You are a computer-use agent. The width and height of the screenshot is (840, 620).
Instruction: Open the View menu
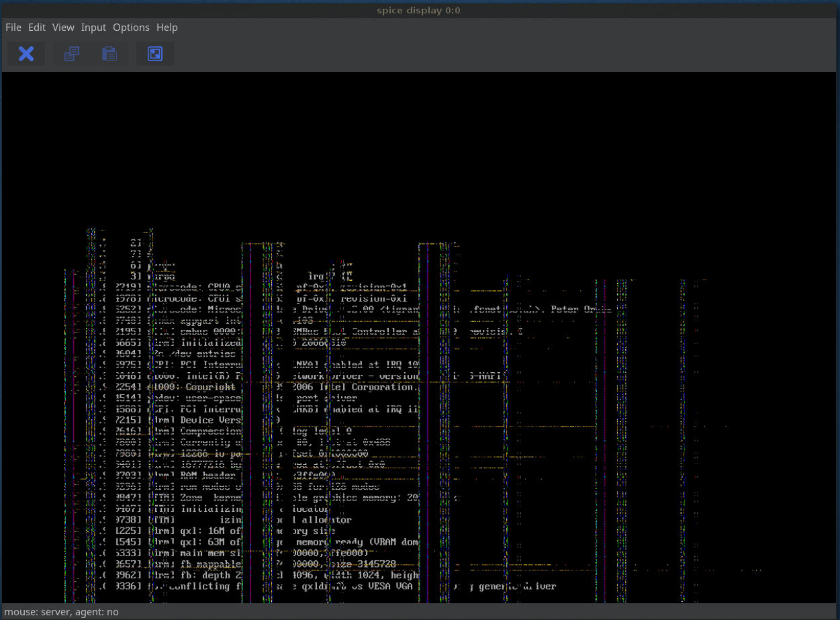click(x=63, y=28)
